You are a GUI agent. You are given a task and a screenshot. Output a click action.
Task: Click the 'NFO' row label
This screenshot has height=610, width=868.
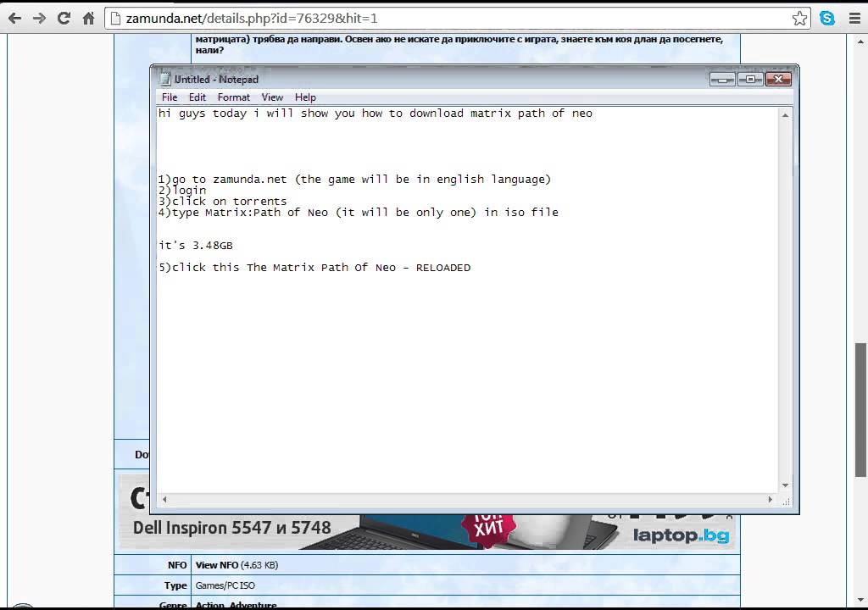tap(177, 565)
